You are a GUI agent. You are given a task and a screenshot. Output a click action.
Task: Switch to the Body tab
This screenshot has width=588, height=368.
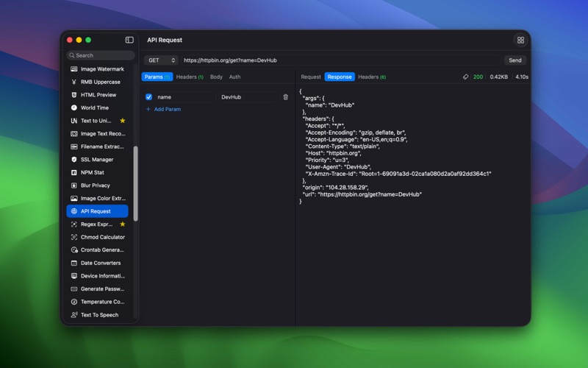[216, 77]
